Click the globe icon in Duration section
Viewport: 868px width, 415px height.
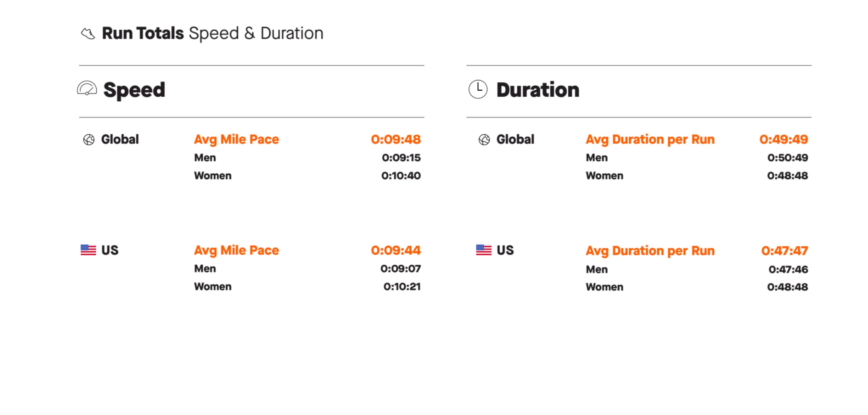tap(484, 139)
